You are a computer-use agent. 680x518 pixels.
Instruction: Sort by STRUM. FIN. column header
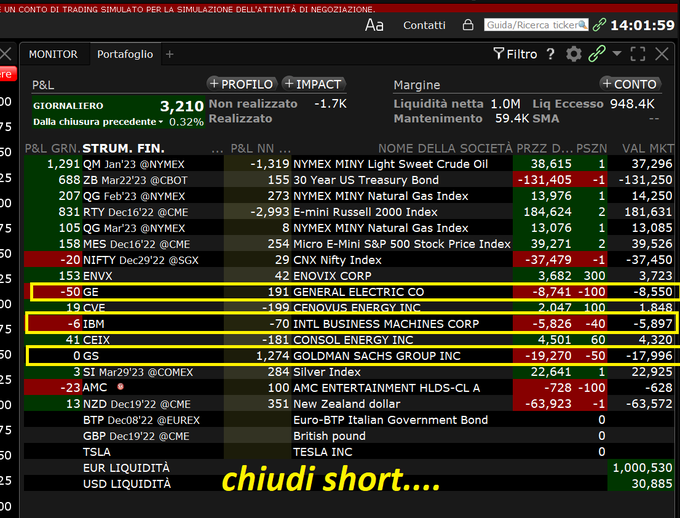coord(124,148)
